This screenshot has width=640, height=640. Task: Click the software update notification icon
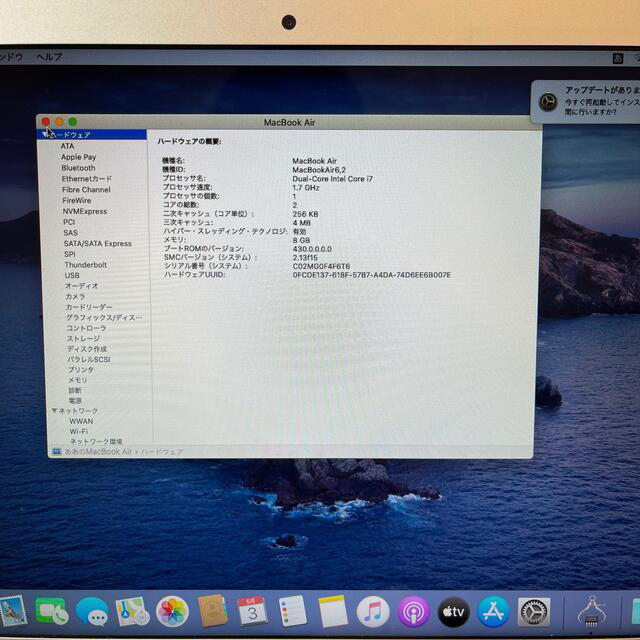[548, 102]
